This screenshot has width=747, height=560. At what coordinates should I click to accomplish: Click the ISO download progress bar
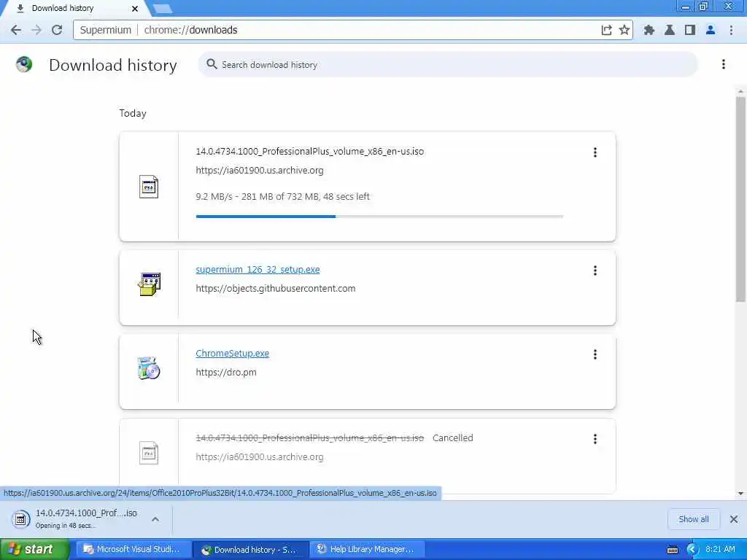pyautogui.click(x=379, y=217)
